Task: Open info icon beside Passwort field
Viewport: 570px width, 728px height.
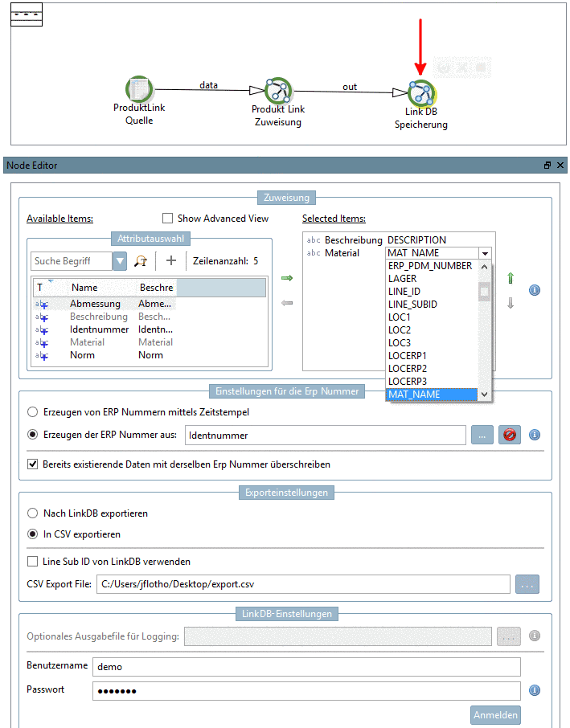Action: [x=535, y=690]
